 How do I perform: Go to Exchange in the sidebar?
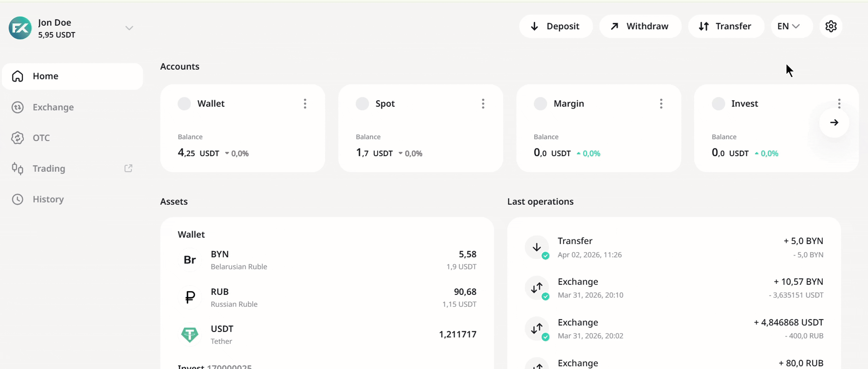pos(53,107)
